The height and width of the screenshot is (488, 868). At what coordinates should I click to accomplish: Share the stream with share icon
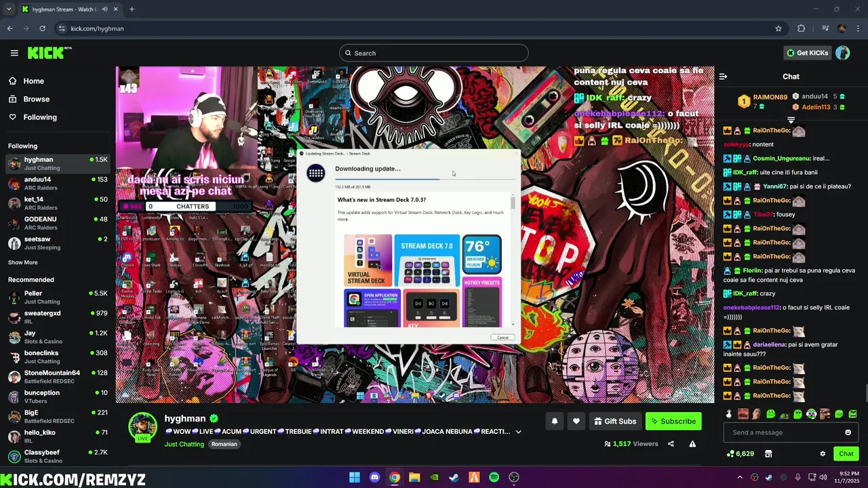[x=671, y=444]
